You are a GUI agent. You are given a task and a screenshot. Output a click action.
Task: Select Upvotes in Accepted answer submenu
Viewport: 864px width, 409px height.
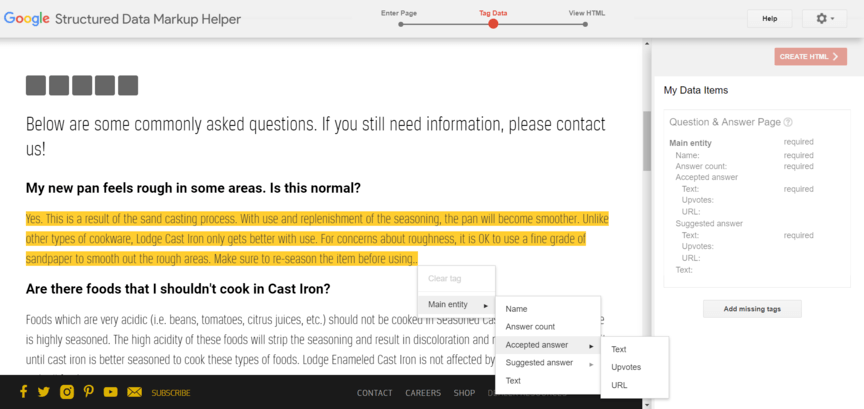[x=635, y=367]
